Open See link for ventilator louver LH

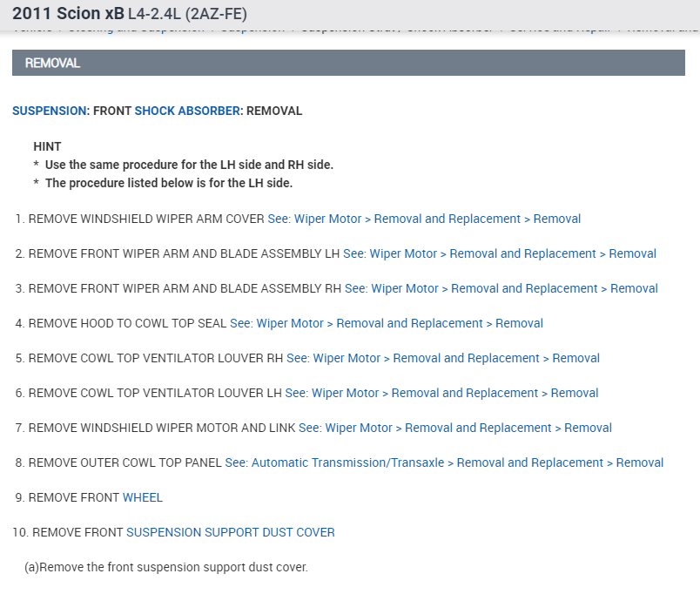tap(441, 393)
